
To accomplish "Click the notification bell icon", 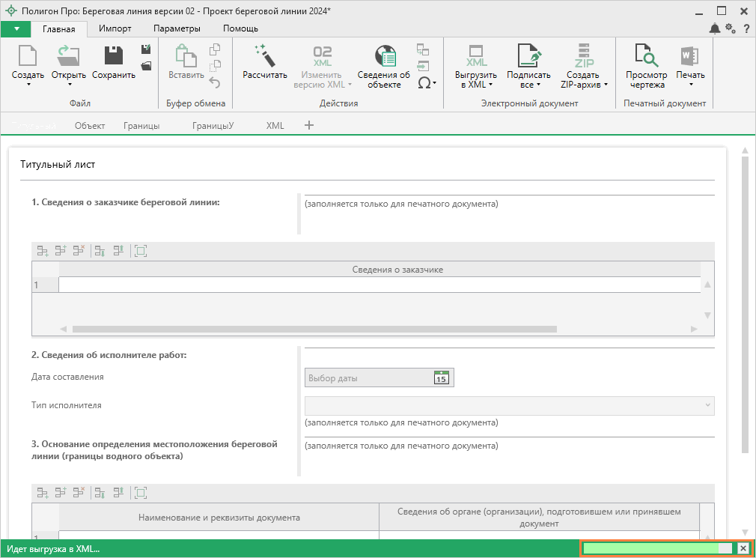I will [715, 28].
